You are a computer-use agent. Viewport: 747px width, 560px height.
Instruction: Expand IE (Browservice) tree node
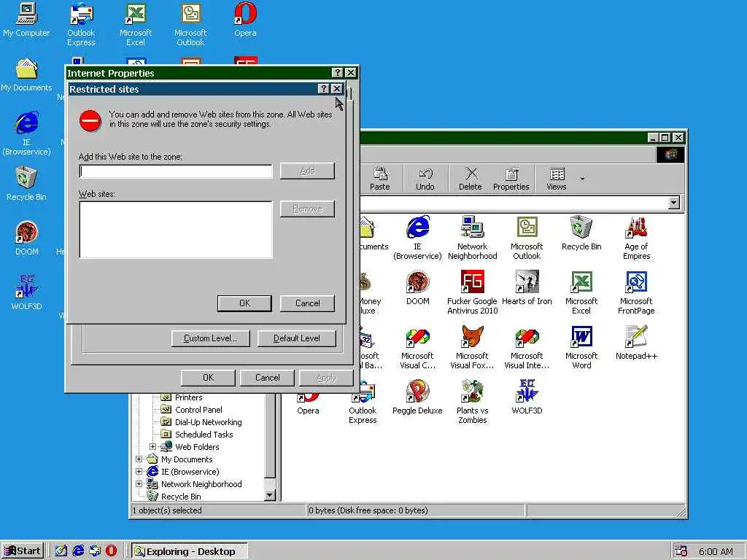coord(139,472)
